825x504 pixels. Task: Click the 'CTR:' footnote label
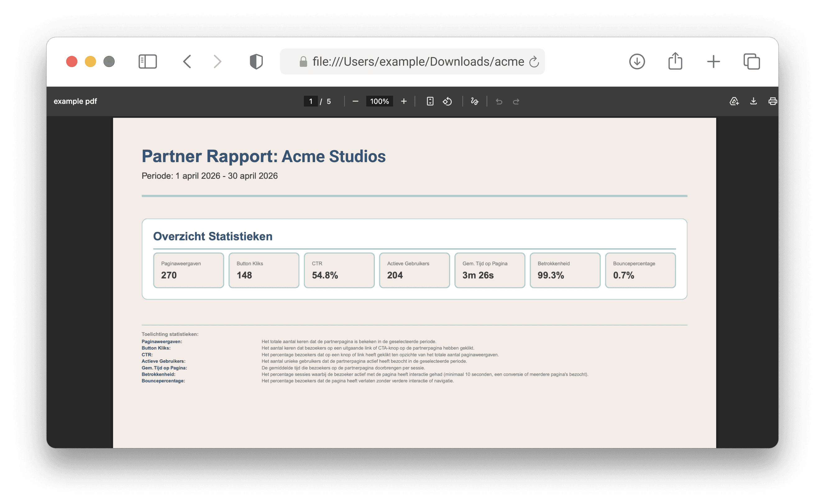(147, 355)
